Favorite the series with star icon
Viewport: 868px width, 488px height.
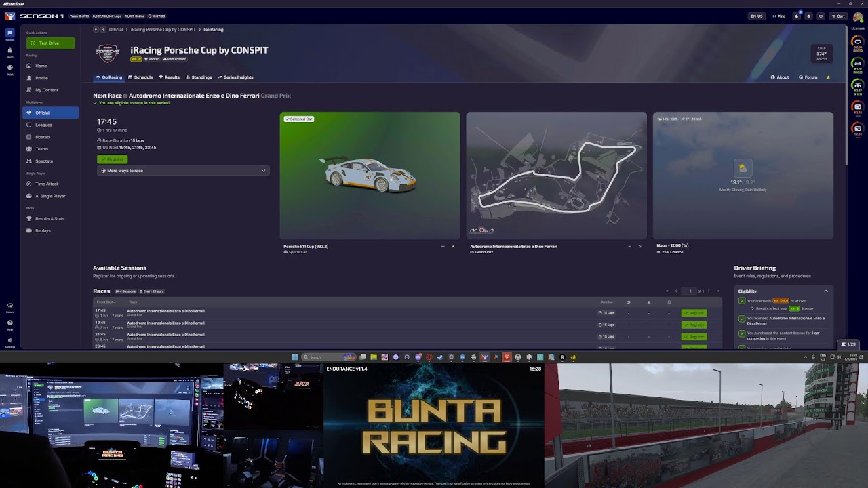pyautogui.click(x=828, y=77)
